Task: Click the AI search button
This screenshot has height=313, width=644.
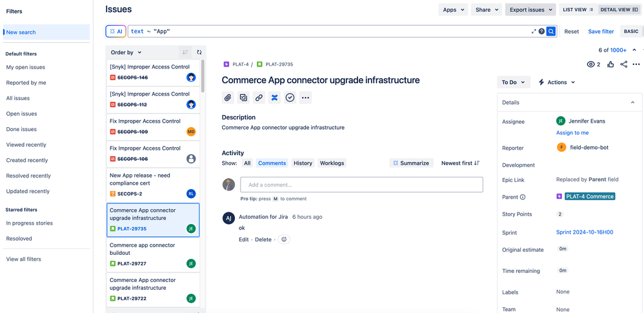Action: click(x=116, y=31)
